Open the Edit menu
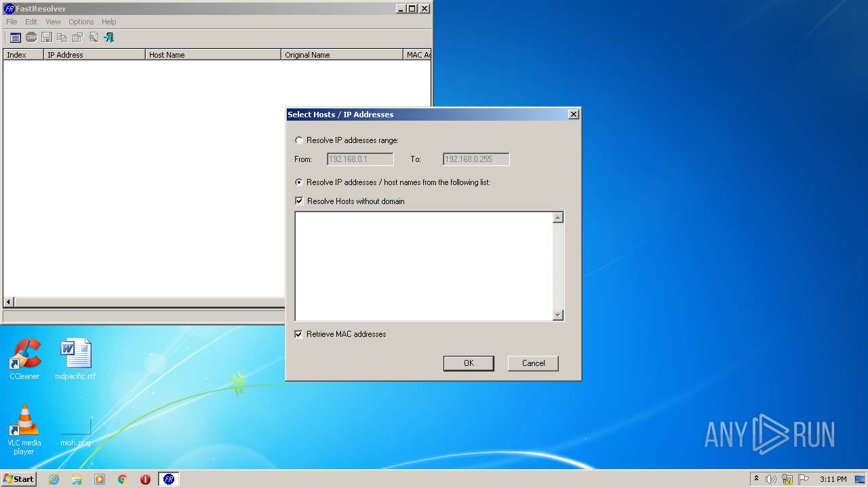868x488 pixels. (x=31, y=22)
